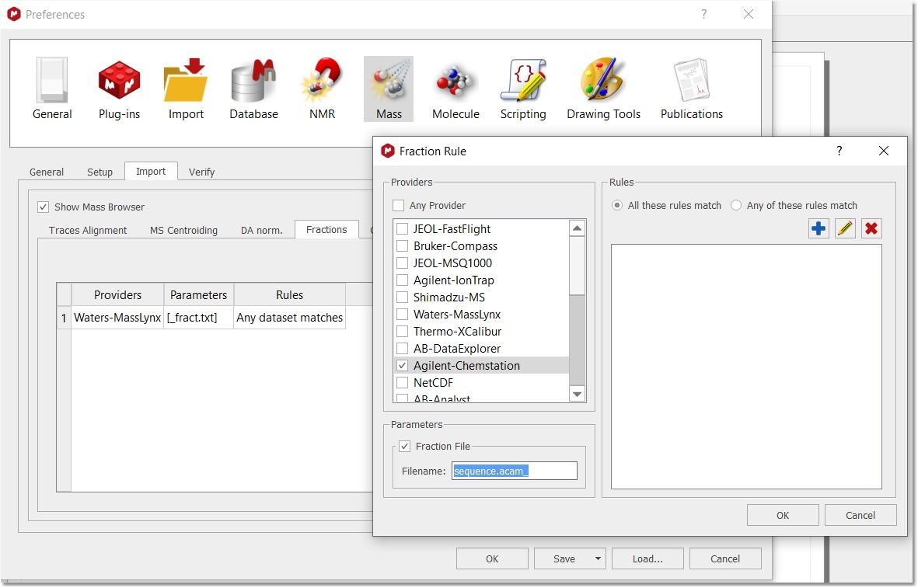This screenshot has width=918, height=588.
Task: Click the Parameters column header
Action: pyautogui.click(x=198, y=295)
